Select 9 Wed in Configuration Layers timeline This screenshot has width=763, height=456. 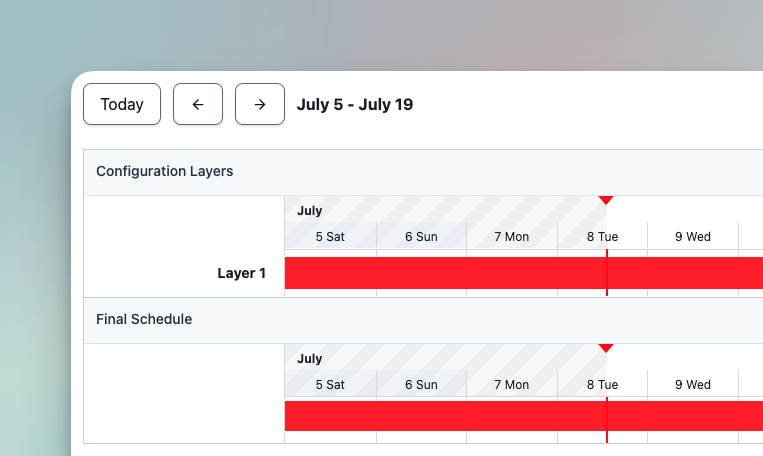point(693,237)
